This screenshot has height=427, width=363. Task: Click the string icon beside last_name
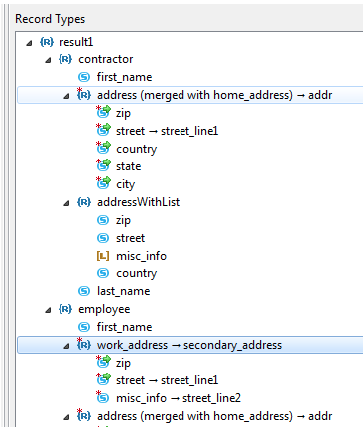pos(84,291)
